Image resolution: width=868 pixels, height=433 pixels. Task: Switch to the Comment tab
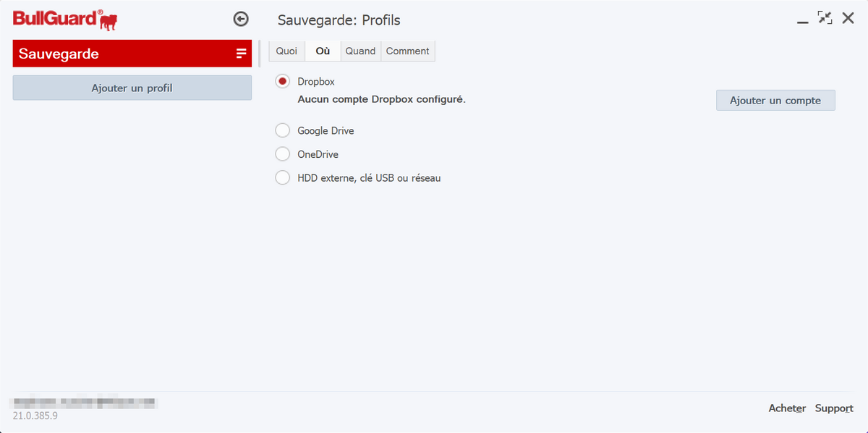tap(407, 51)
